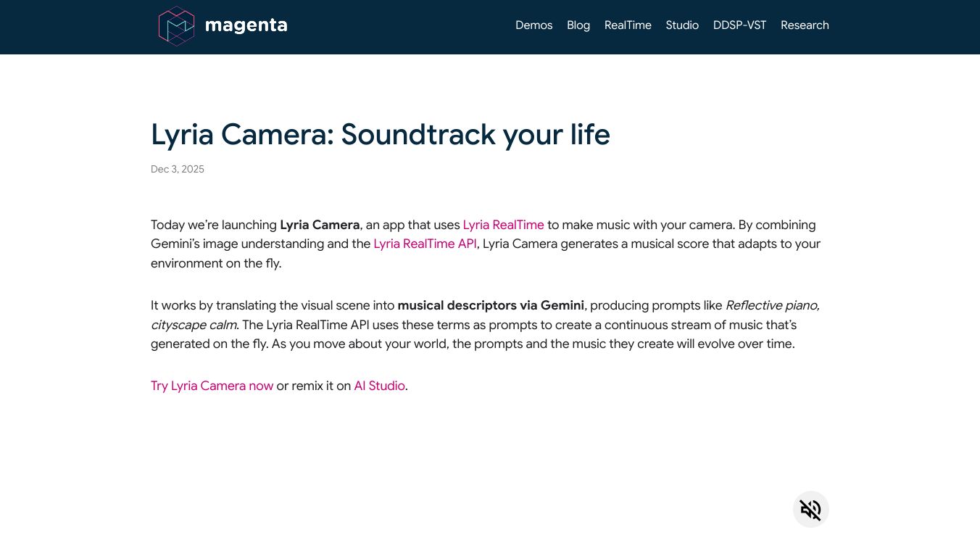980x551 pixels.
Task: Click the phrase or remix it on
Action: [313, 386]
